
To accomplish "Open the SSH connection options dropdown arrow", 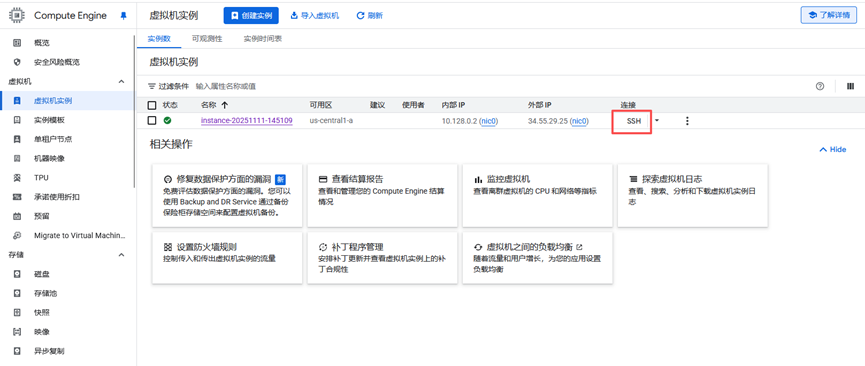I will [x=656, y=120].
